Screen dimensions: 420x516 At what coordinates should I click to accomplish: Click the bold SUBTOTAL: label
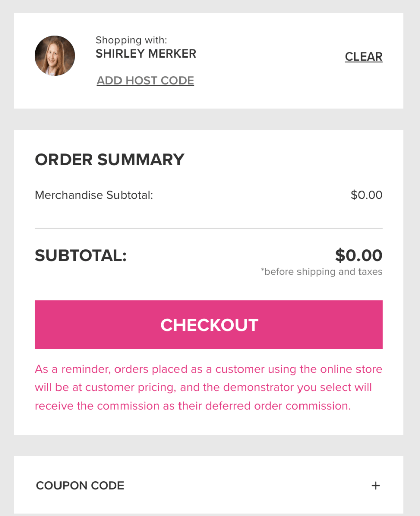point(80,256)
